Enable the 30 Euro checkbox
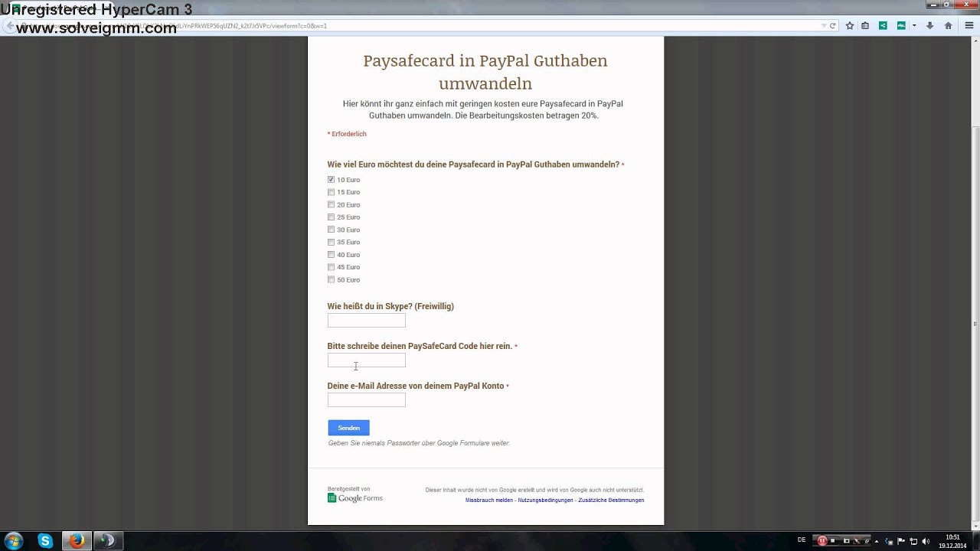This screenshot has height=551, width=980. (x=331, y=230)
